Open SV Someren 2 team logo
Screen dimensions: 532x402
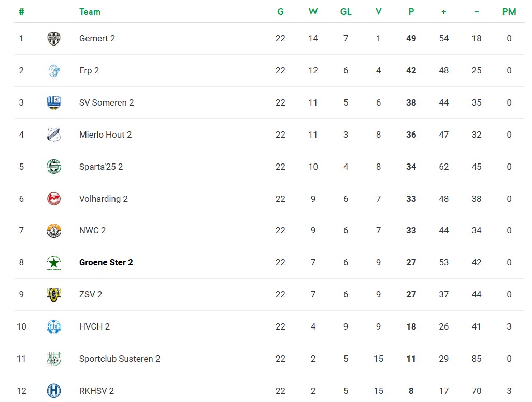tap(53, 103)
